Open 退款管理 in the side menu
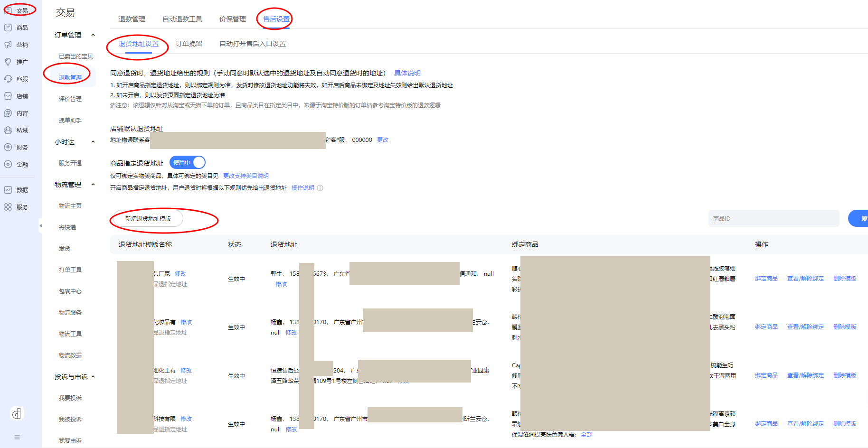Screen dimensions: 868x448 (x=70, y=78)
